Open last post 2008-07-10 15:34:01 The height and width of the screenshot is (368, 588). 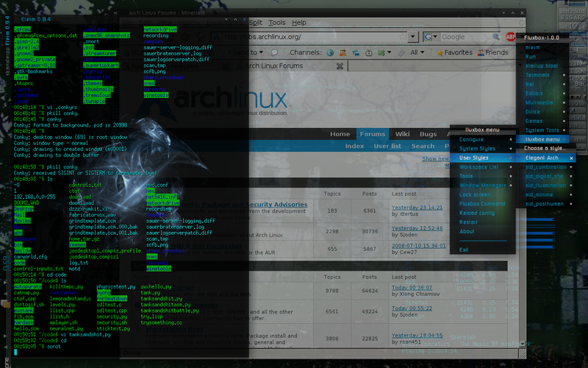coord(418,246)
